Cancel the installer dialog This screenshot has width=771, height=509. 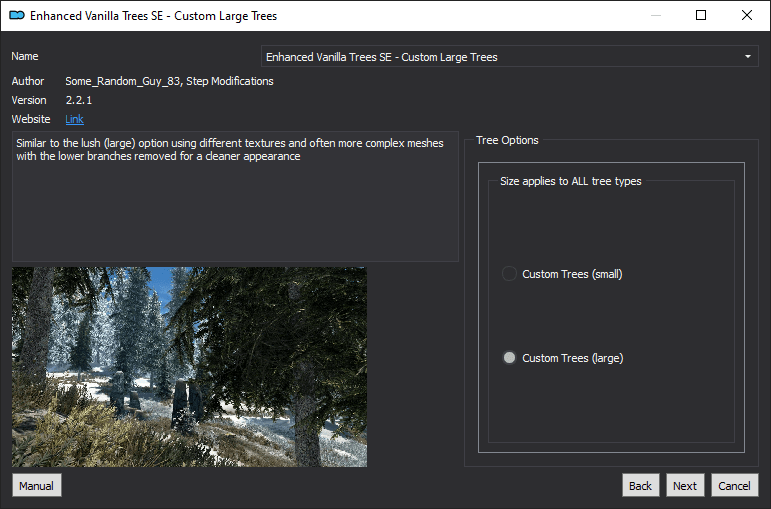[x=735, y=485]
